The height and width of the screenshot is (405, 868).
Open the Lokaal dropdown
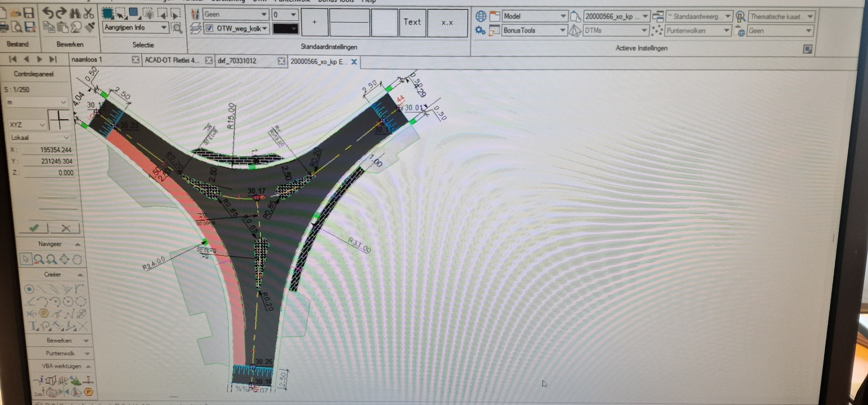point(40,137)
